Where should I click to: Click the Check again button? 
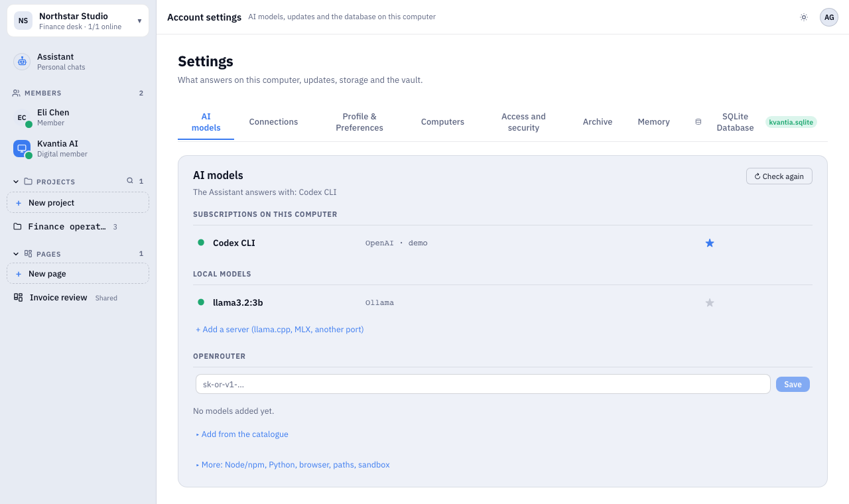click(x=779, y=176)
